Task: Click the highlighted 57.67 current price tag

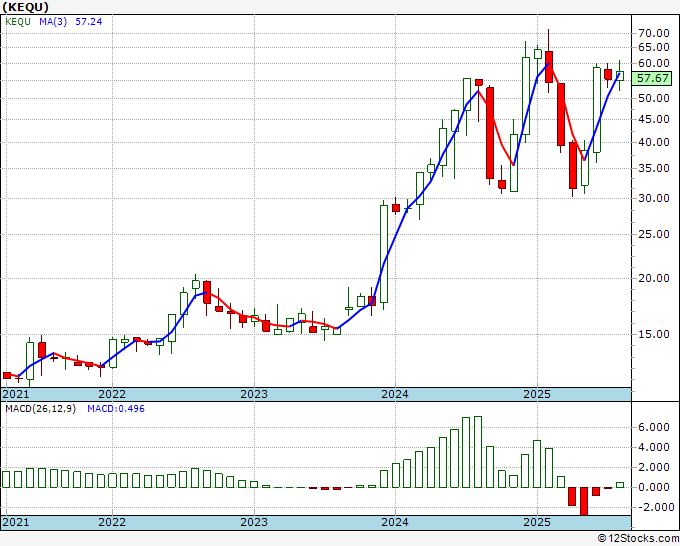Action: (652, 78)
